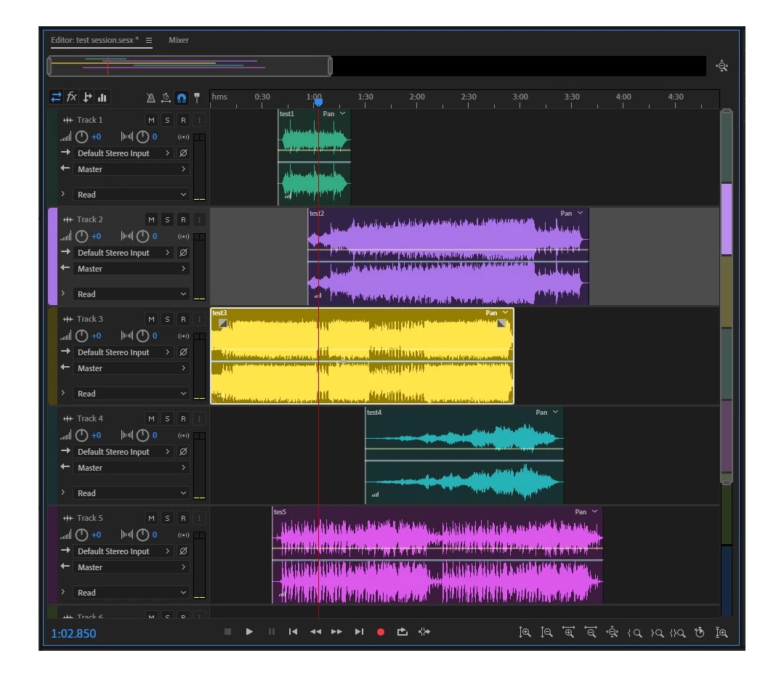Show the Inputs/Outputs track controls
Image resolution: width=784 pixels, height=677 pixels.
tap(56, 97)
